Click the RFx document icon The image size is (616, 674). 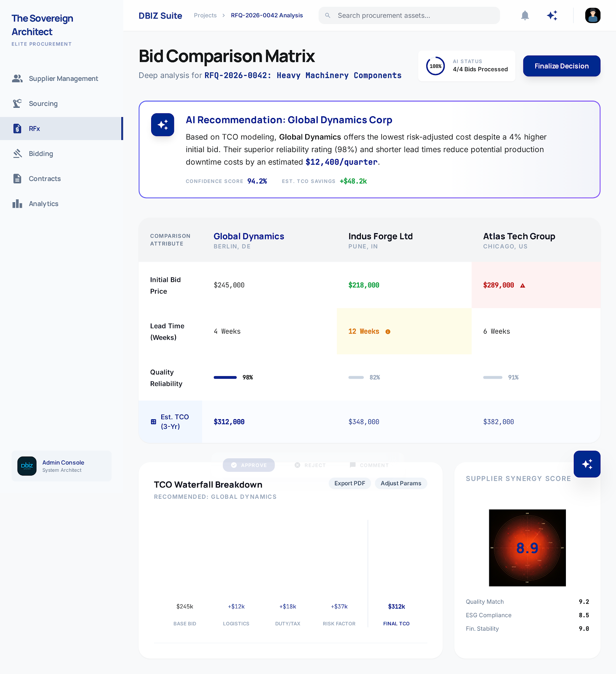17,128
